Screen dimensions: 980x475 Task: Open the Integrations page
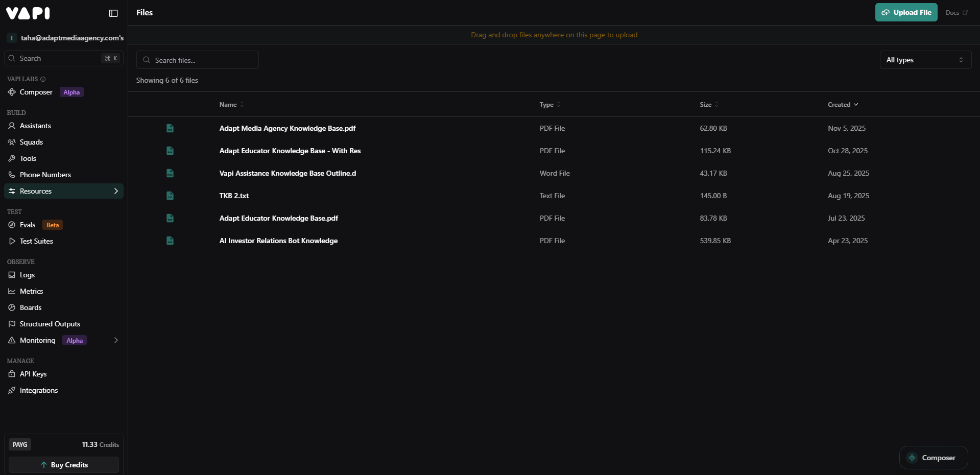pos(64,390)
